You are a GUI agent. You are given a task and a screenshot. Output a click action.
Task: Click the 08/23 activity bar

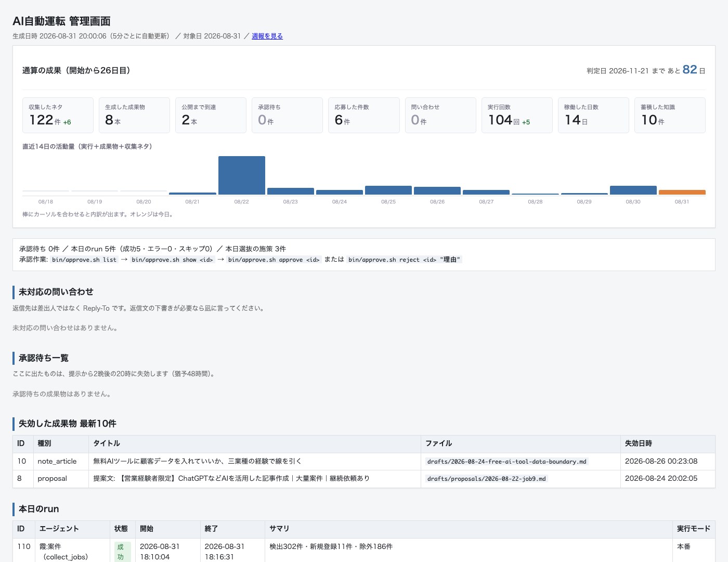(291, 191)
